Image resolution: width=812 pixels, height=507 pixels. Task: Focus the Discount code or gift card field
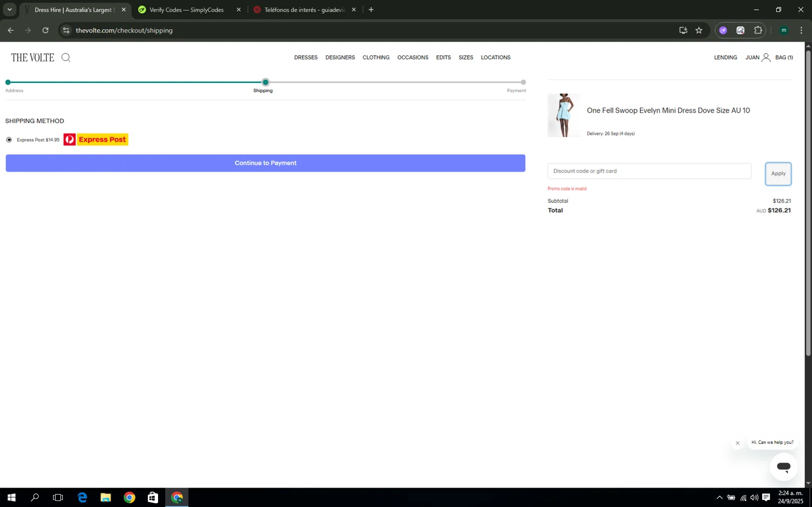pos(649,171)
